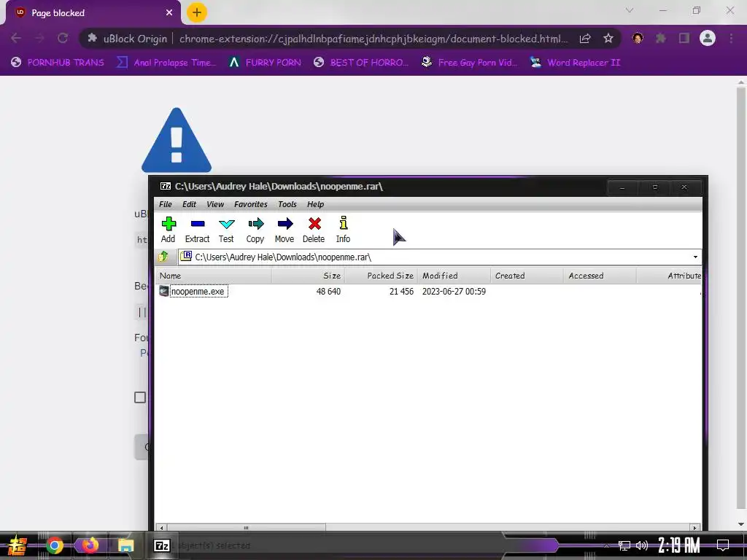
Task: Open a new Chrome tab with plus button
Action: 197,12
